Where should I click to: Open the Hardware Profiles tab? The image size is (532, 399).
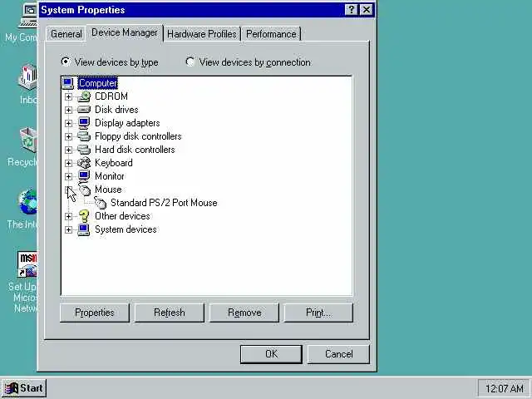click(x=201, y=34)
